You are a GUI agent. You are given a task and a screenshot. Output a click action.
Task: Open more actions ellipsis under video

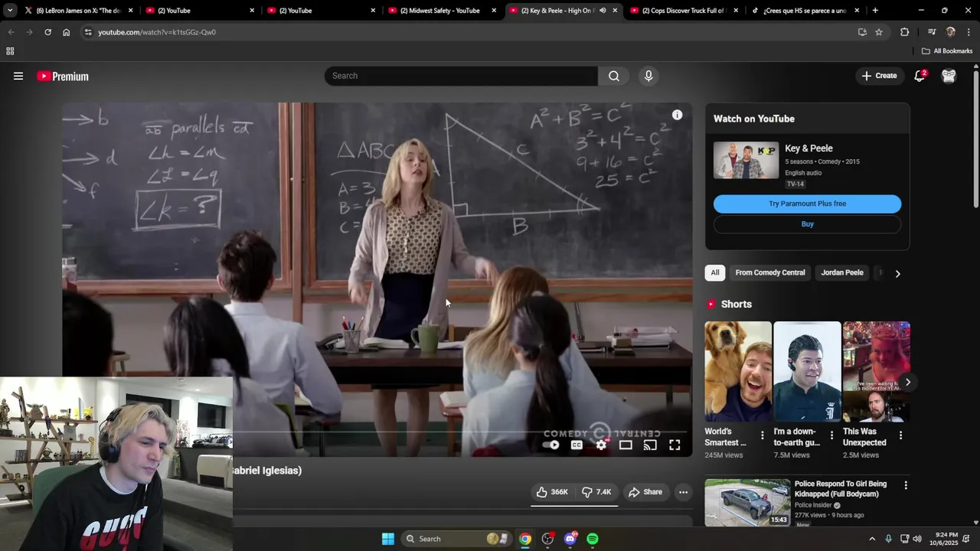(683, 492)
